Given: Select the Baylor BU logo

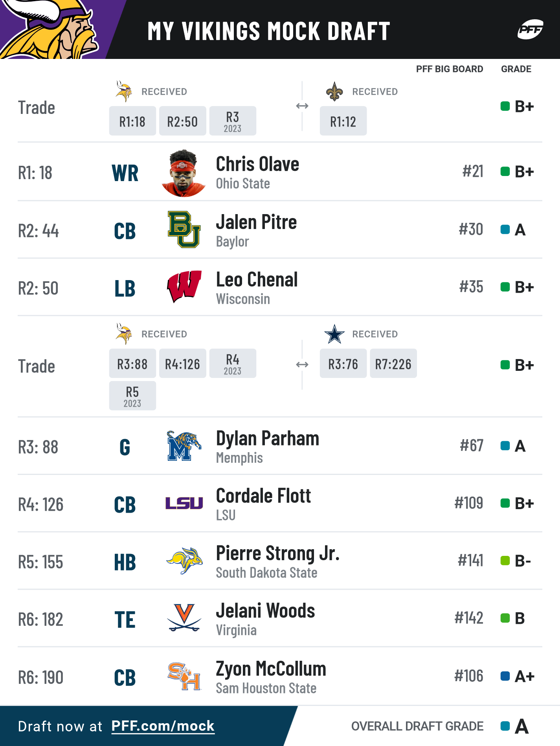Looking at the screenshot, I should click(x=184, y=229).
